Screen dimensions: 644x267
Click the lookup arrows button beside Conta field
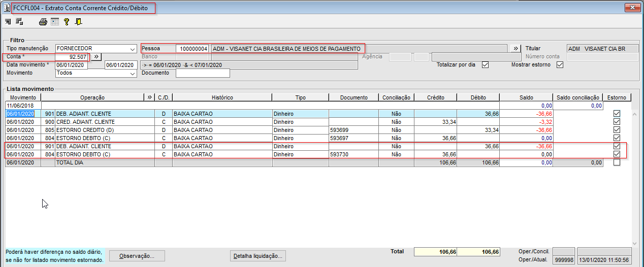click(x=96, y=57)
